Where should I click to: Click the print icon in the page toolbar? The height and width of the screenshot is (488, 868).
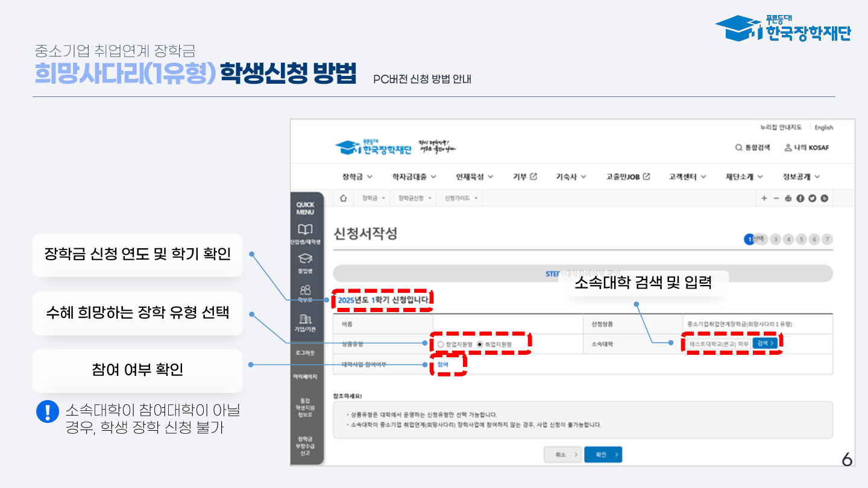coord(788,198)
